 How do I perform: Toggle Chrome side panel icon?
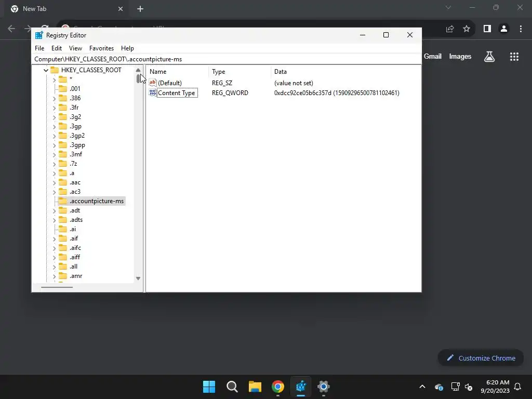(487, 29)
